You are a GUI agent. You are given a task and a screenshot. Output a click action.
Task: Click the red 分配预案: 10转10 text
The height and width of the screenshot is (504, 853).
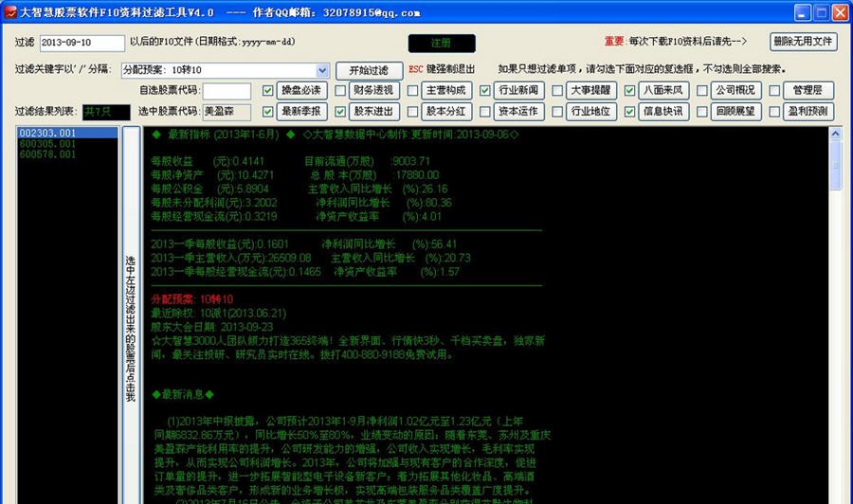click(192, 299)
